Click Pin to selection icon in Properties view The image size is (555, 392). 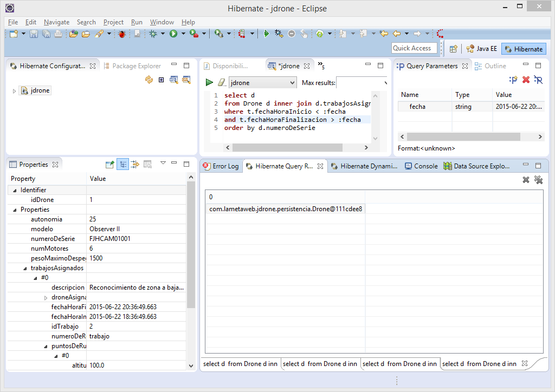[x=110, y=165]
